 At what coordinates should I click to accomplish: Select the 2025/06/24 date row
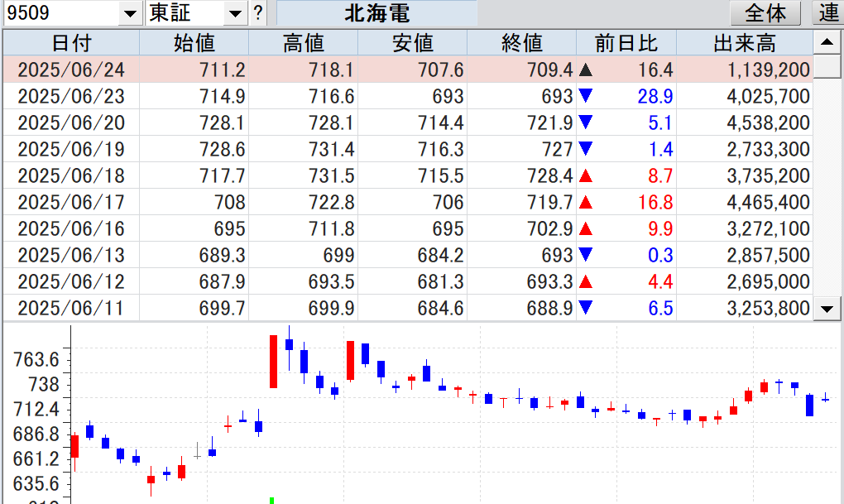(x=408, y=70)
